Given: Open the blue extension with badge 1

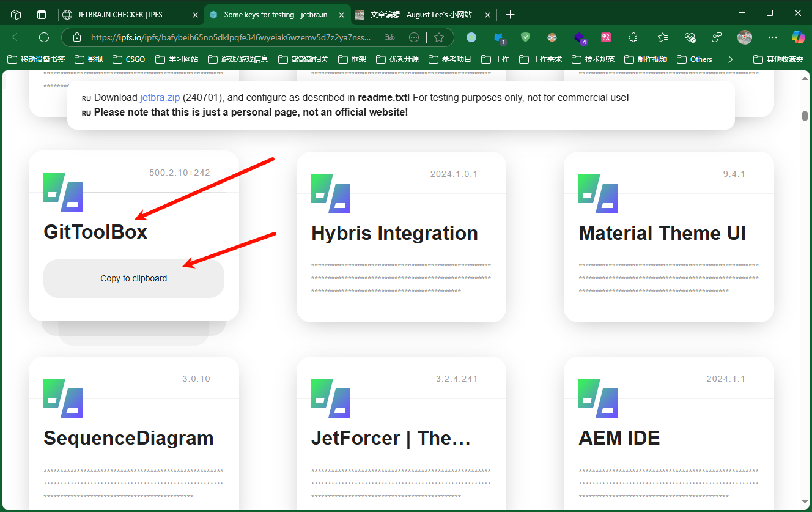Looking at the screenshot, I should [500, 38].
